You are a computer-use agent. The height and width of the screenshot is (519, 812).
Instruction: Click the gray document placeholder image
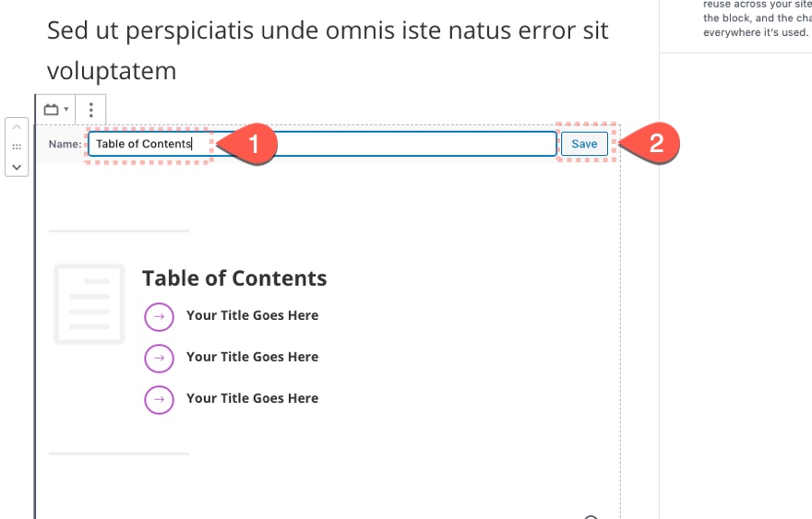coord(90,303)
